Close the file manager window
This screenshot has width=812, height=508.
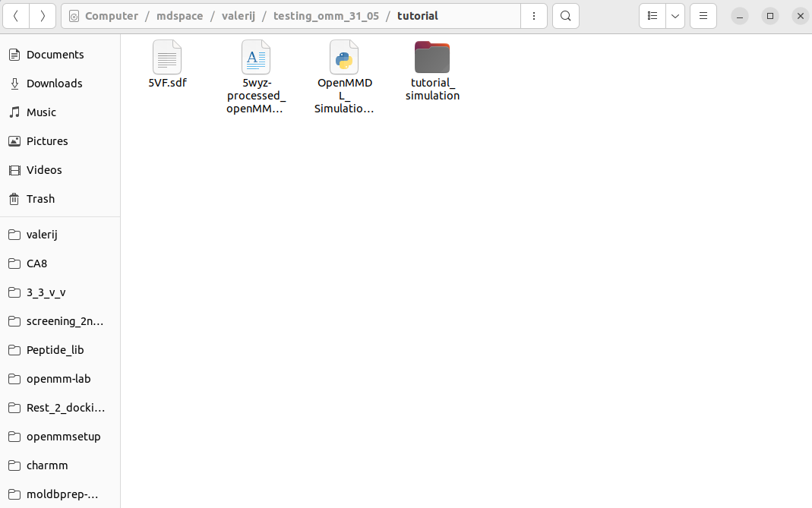pyautogui.click(x=801, y=16)
